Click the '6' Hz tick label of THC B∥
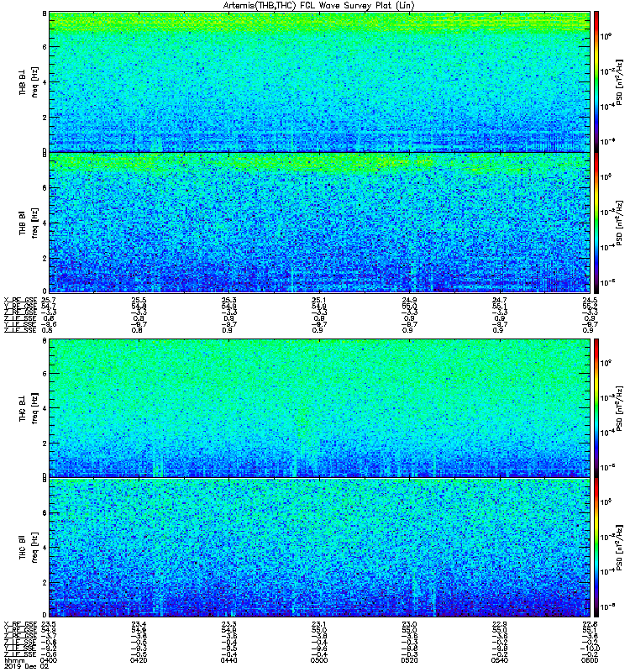This screenshot has height=672, width=630. [45, 513]
